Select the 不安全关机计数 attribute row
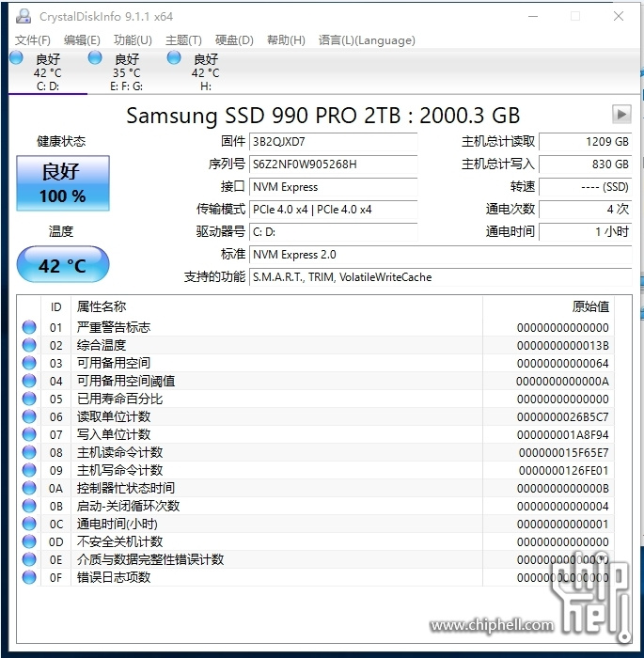The image size is (644, 658). (316, 541)
